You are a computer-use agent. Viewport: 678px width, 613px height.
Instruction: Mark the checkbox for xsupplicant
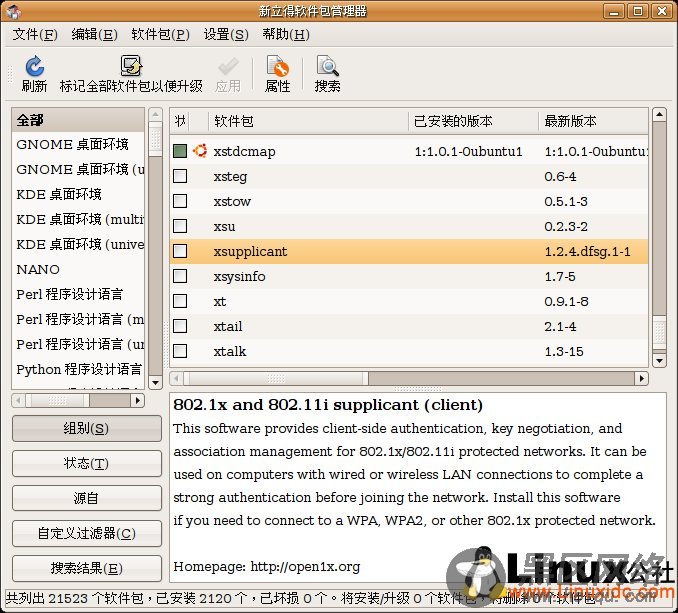[180, 251]
